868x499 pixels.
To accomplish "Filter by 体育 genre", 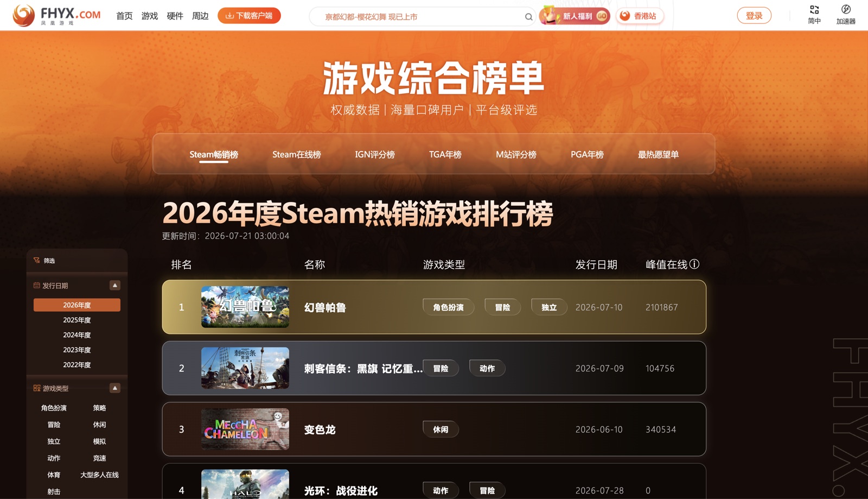I will (x=54, y=475).
